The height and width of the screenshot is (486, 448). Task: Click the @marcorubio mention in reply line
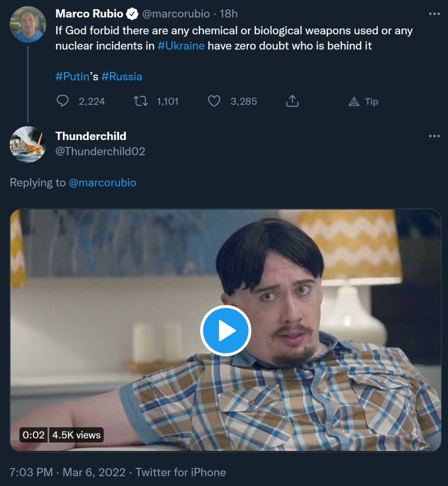tap(102, 183)
